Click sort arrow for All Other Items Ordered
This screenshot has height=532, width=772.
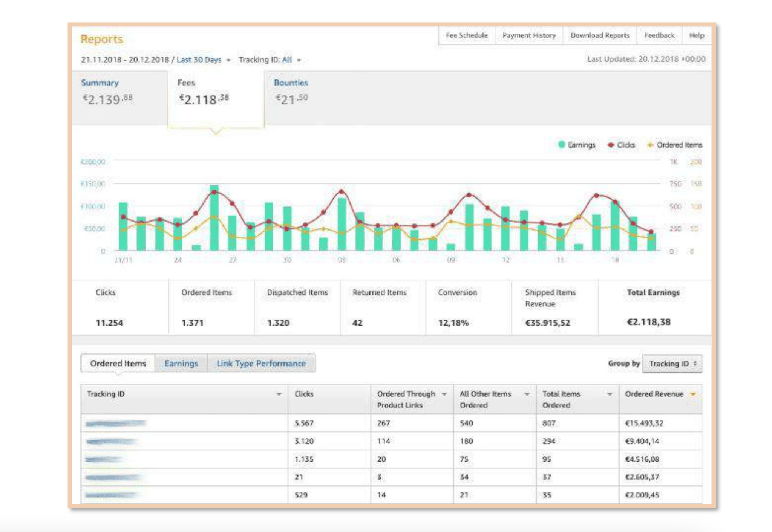coord(527,394)
